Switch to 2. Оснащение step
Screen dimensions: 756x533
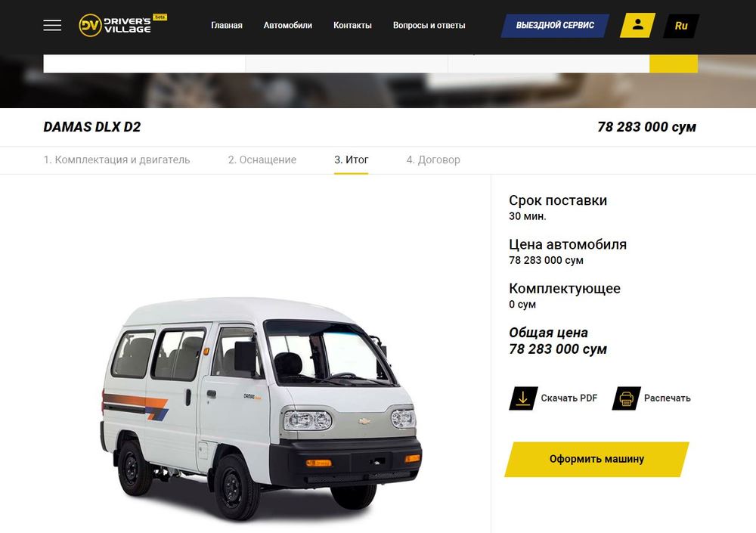(262, 160)
